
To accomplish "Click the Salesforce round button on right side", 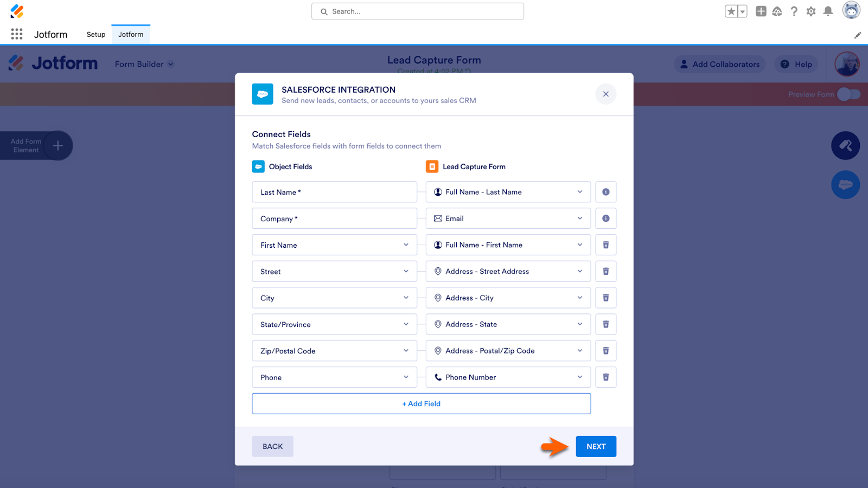I will (x=845, y=184).
